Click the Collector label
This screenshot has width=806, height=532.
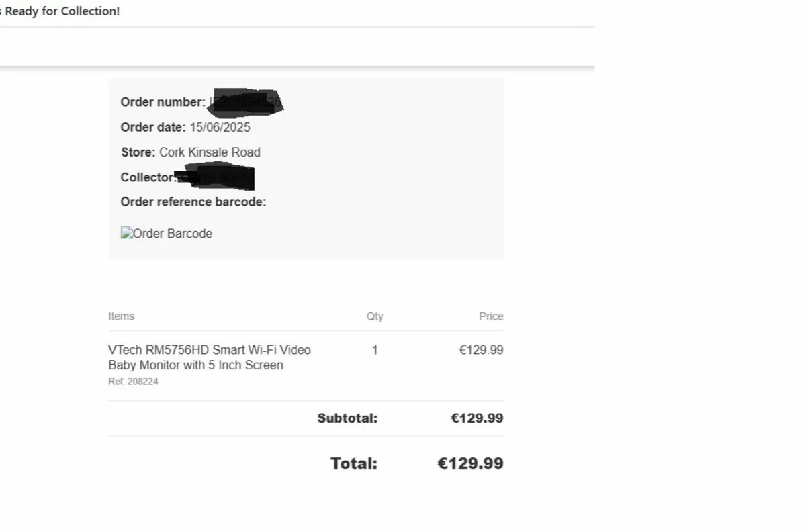pyautogui.click(x=148, y=177)
